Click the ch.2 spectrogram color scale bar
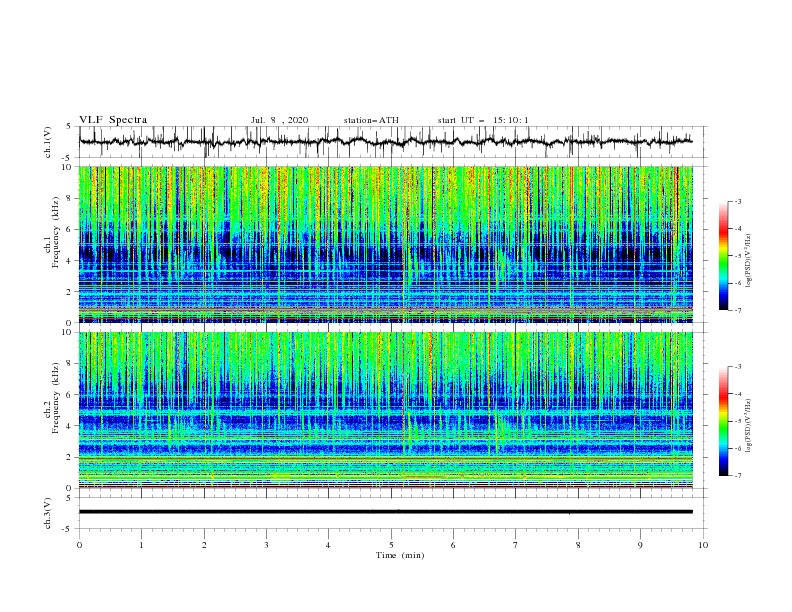Image resolution: width=792 pixels, height=612 pixels. (723, 421)
